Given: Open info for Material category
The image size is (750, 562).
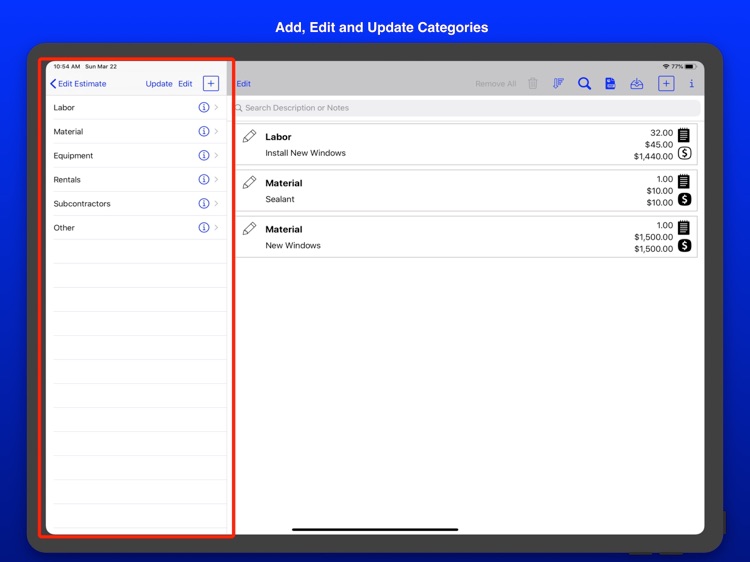Looking at the screenshot, I should coord(204,131).
